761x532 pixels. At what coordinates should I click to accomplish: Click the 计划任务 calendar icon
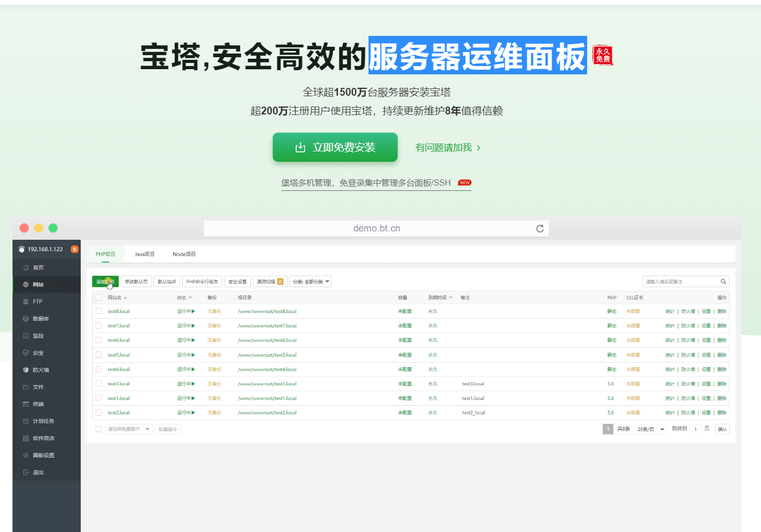tap(26, 421)
